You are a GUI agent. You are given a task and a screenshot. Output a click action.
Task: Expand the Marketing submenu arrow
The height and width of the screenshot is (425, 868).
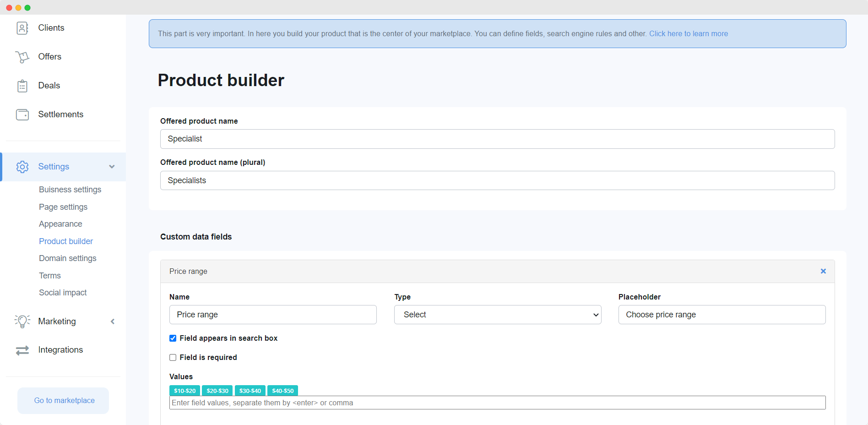click(113, 321)
